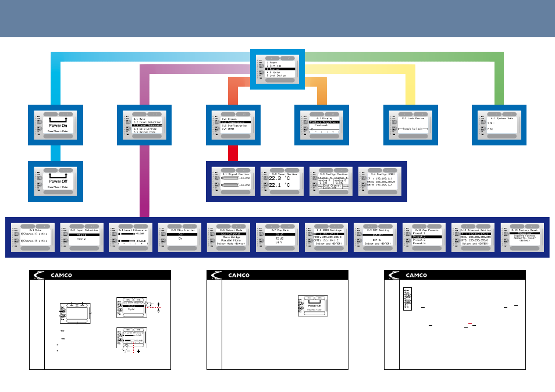
Task: Select the 3.3 Config. Monitor screen thumbnail
Action: [331, 181]
